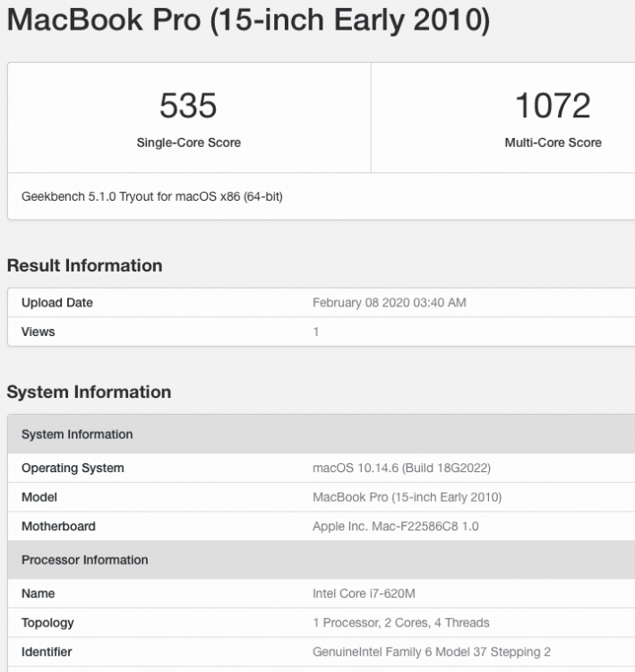
Task: Select the Views count value 1
Action: [316, 332]
